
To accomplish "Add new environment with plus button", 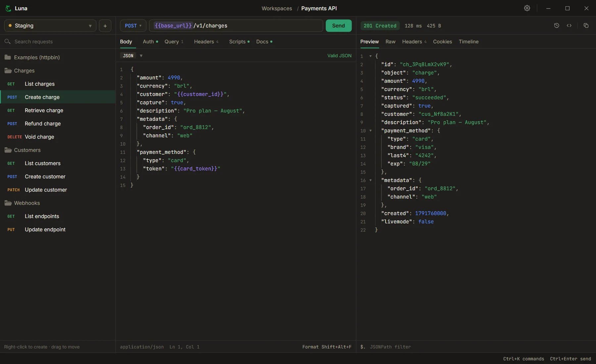I will (x=105, y=25).
